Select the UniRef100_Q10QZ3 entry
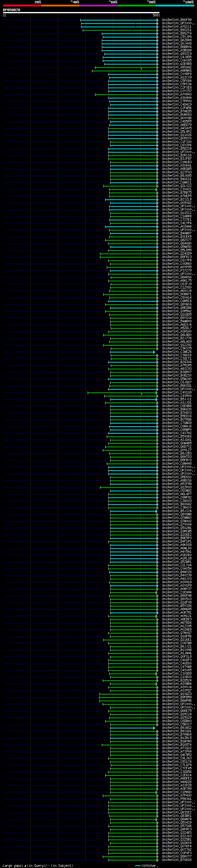Screen dimensions: 197x868 click(177, 694)
